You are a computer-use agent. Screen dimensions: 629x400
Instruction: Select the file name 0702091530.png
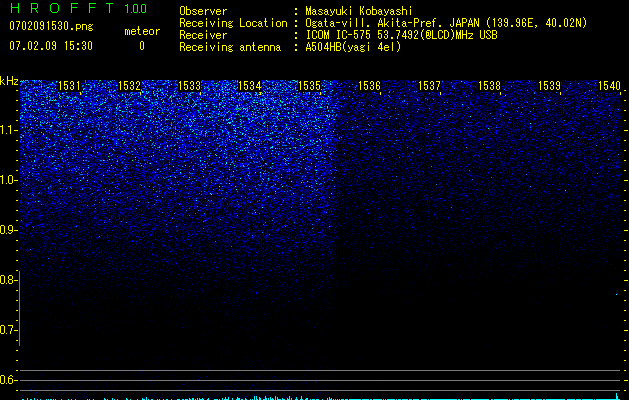pyautogui.click(x=51, y=26)
